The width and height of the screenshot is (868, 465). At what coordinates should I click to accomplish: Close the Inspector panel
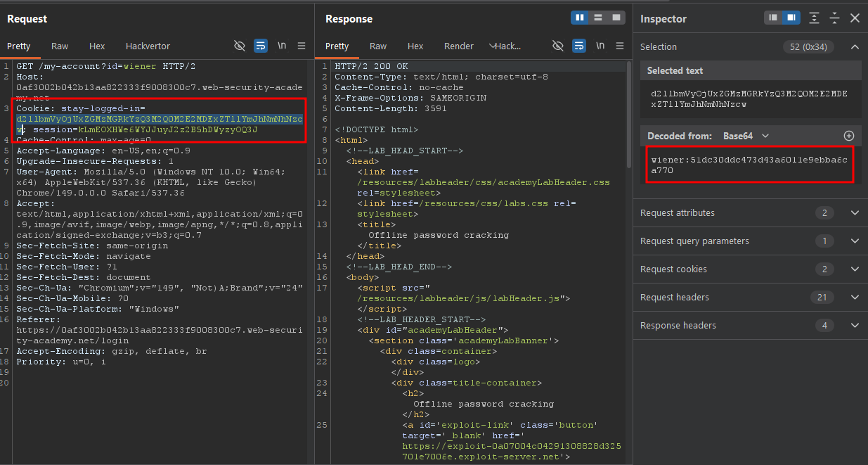coord(855,18)
